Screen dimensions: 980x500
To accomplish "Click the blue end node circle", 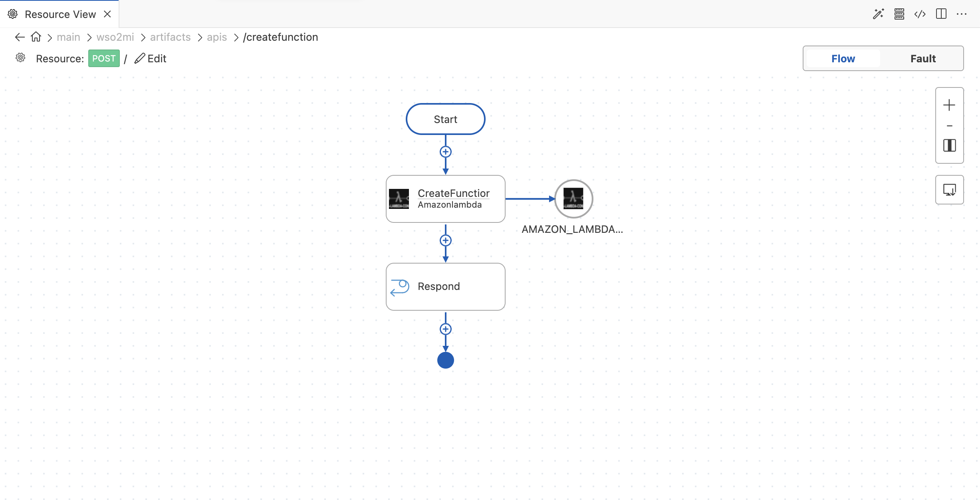I will [446, 360].
